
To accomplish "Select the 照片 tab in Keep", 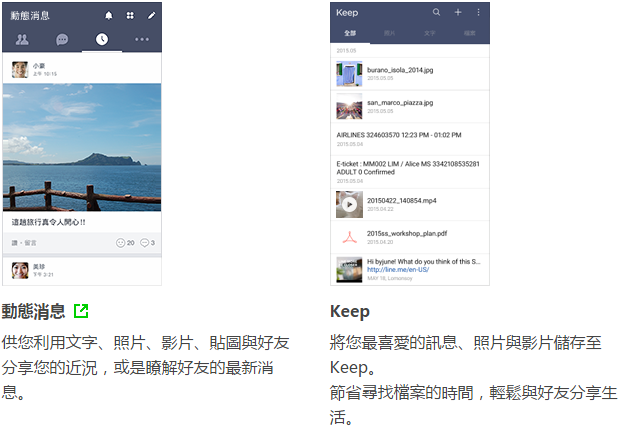I will (389, 33).
